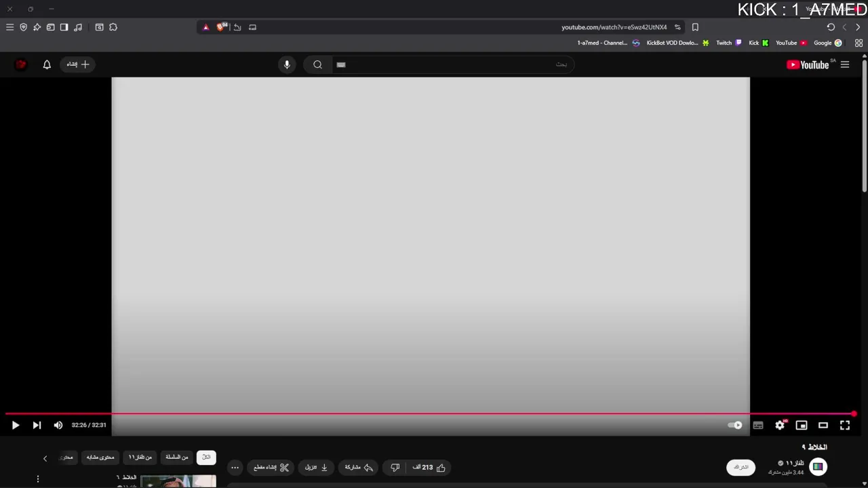Click the progress bar scrubber dot at end

pos(854,413)
